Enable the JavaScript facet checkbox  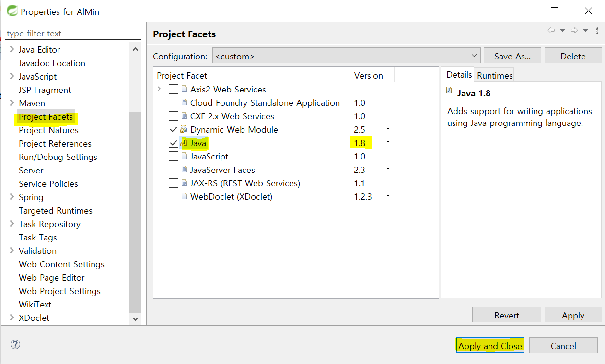pyautogui.click(x=174, y=156)
